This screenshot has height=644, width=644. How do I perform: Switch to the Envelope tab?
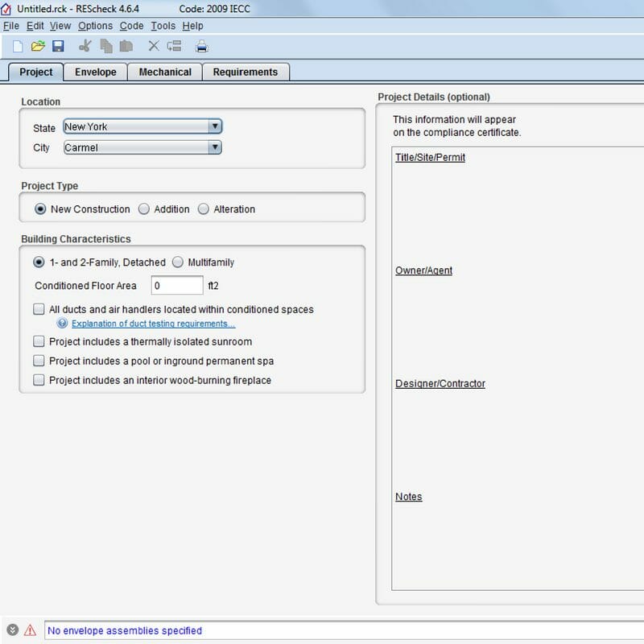coord(95,72)
